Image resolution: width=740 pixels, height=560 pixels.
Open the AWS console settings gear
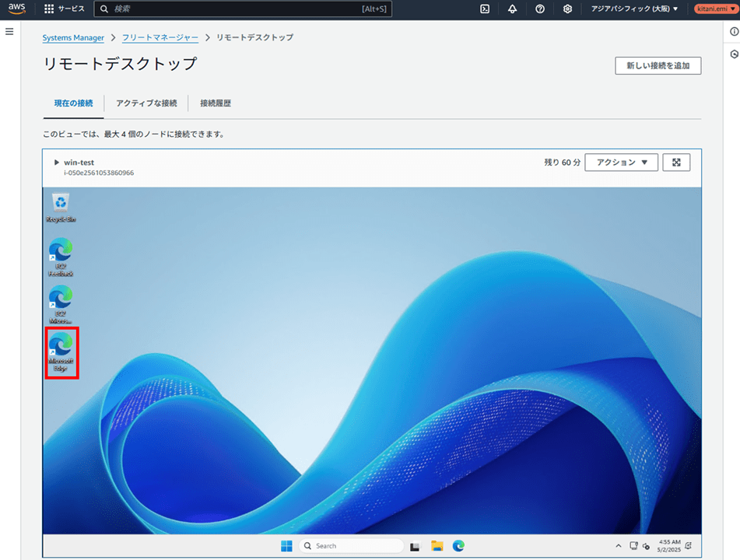click(x=567, y=9)
